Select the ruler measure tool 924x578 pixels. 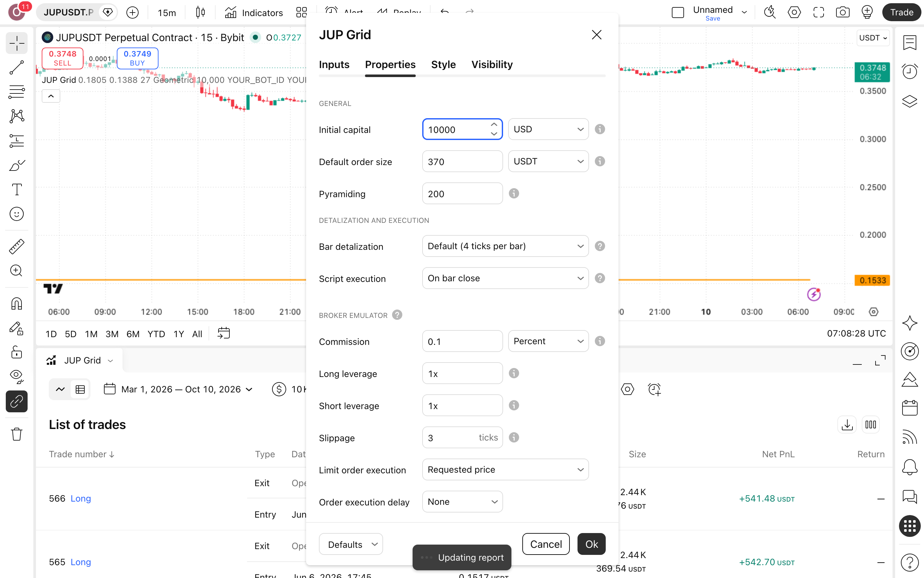tap(16, 247)
